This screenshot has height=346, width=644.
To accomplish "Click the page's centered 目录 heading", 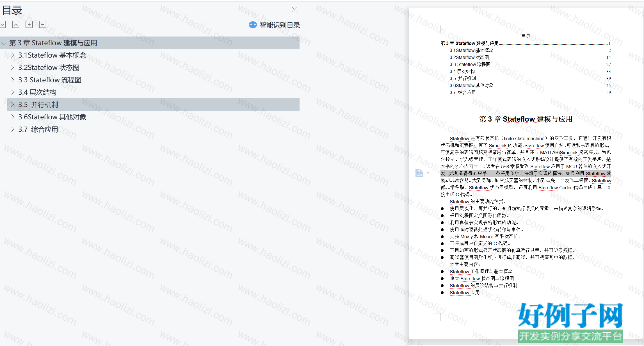I will coord(526,36).
